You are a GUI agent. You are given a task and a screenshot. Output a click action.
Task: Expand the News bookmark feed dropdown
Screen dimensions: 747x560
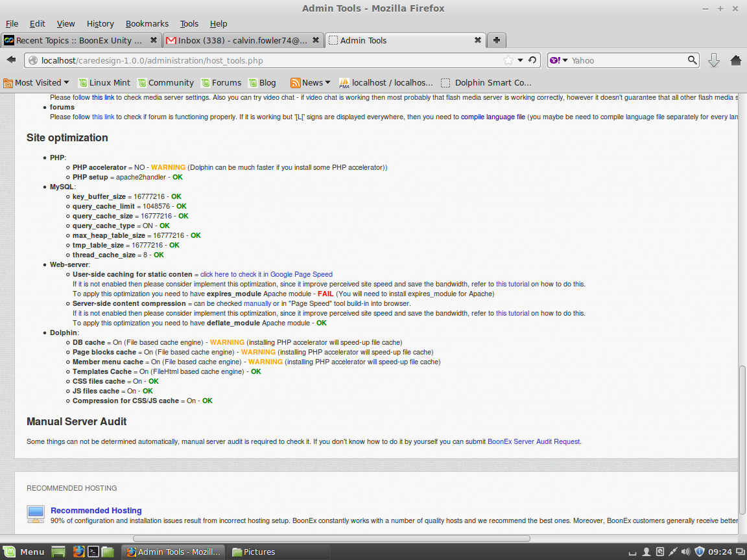click(x=311, y=82)
